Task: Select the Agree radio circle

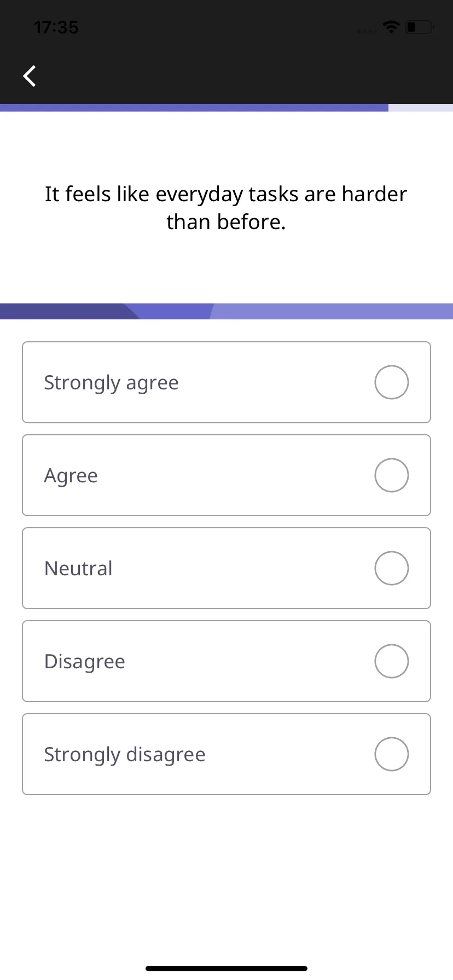Action: click(392, 475)
